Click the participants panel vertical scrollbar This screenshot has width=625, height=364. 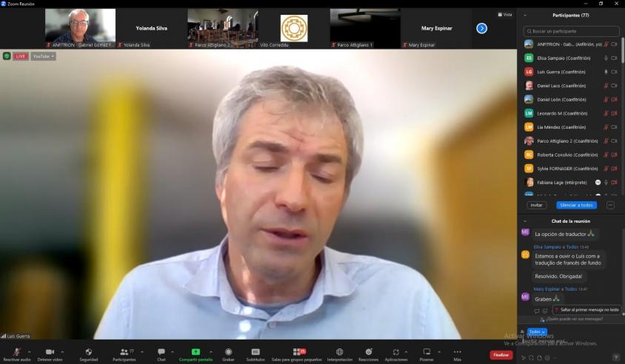pyautogui.click(x=623, y=50)
